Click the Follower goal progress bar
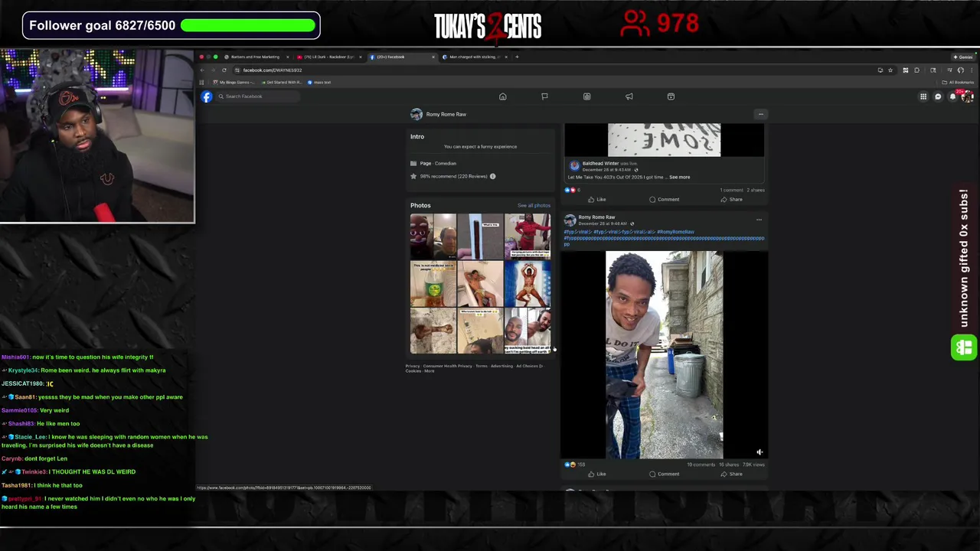 [247, 25]
